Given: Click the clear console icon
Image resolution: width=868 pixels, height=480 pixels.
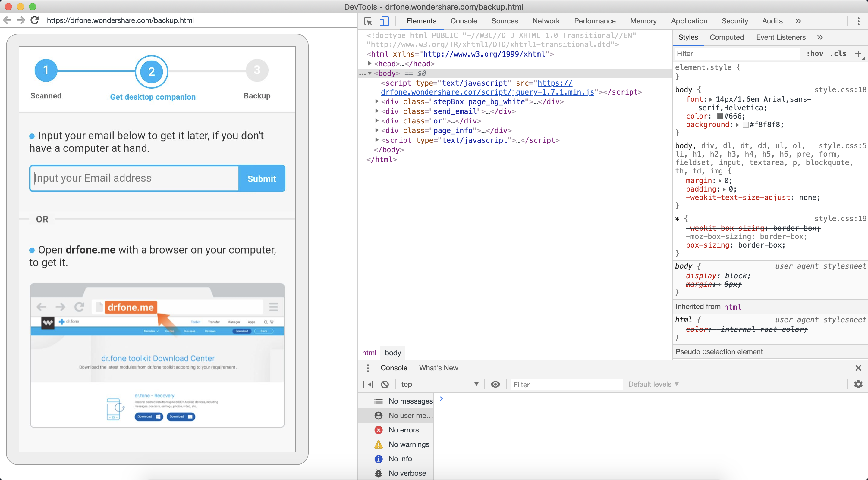Looking at the screenshot, I should pyautogui.click(x=385, y=385).
